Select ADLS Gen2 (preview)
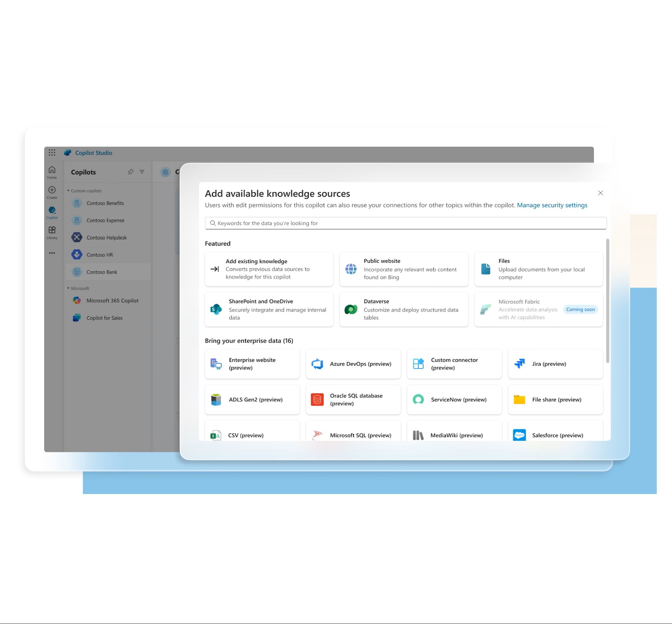The width and height of the screenshot is (672, 624). pos(252,400)
